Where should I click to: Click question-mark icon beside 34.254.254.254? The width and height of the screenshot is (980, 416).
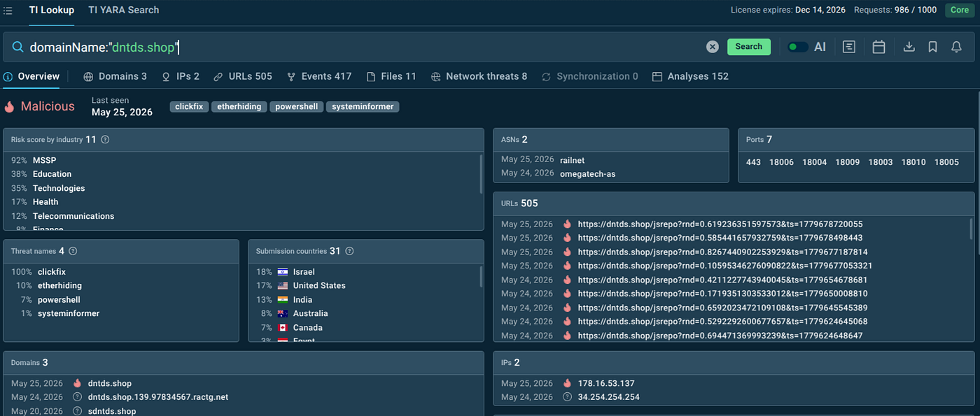(567, 397)
